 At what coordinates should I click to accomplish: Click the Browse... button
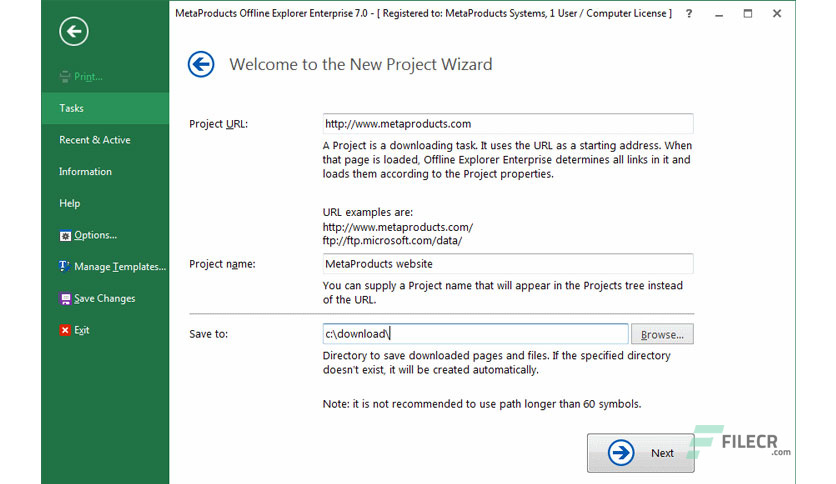click(x=662, y=334)
